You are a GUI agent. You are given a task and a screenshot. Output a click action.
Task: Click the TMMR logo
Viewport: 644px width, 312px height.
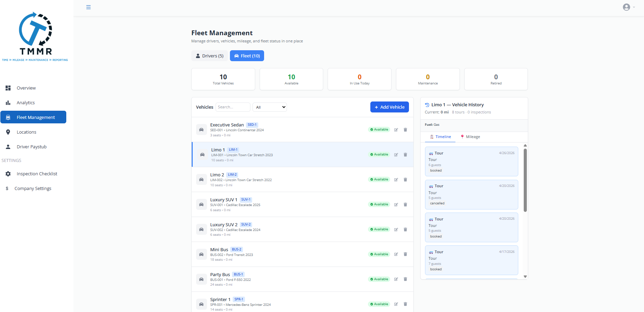tap(35, 37)
